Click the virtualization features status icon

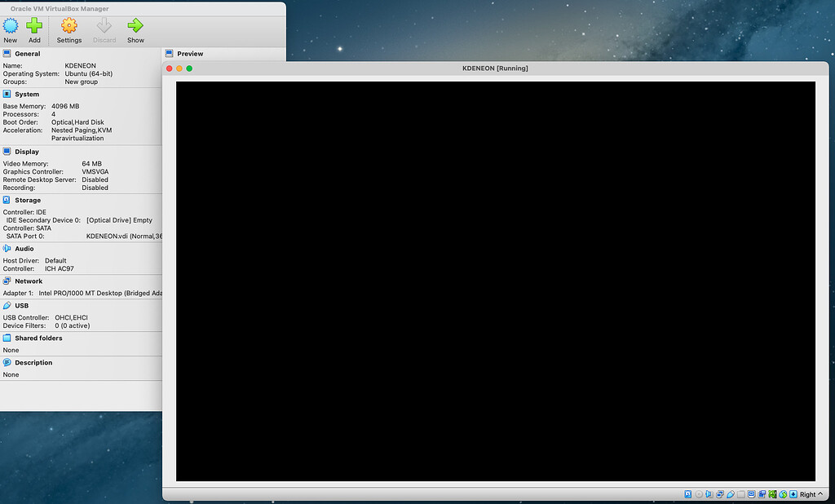coord(772,494)
